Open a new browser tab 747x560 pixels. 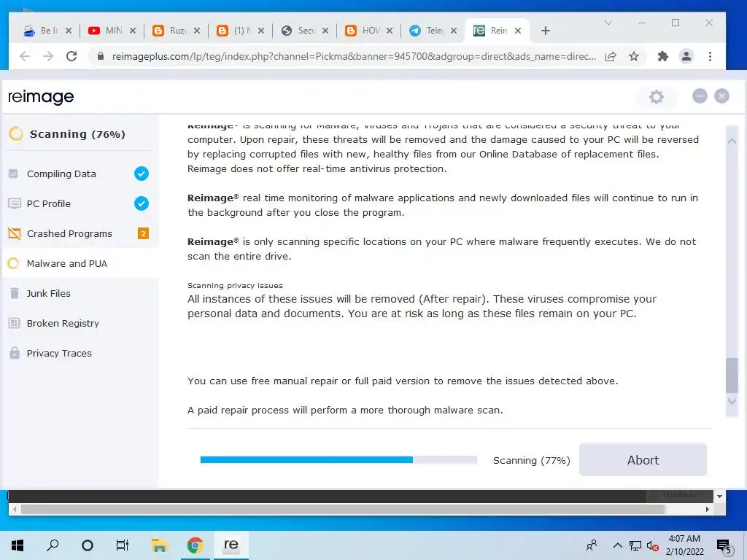click(x=546, y=31)
